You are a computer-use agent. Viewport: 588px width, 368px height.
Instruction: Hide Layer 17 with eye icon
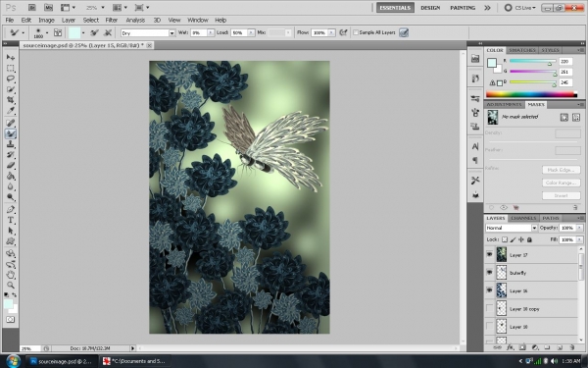(489, 254)
